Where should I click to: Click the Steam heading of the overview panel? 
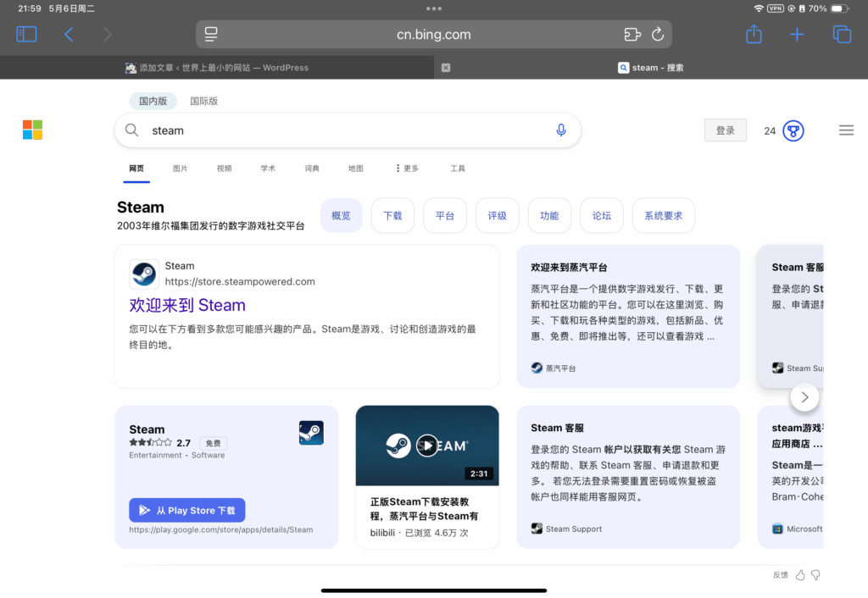point(141,207)
